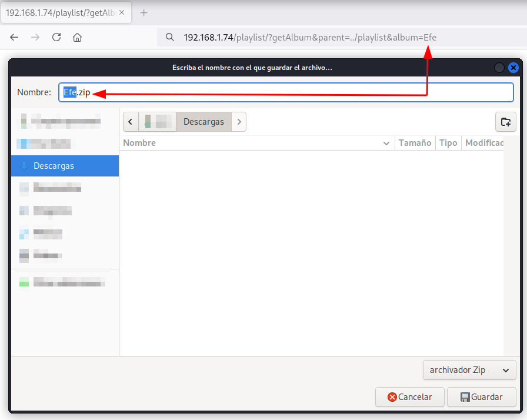Go to the browser home page

pyautogui.click(x=77, y=37)
